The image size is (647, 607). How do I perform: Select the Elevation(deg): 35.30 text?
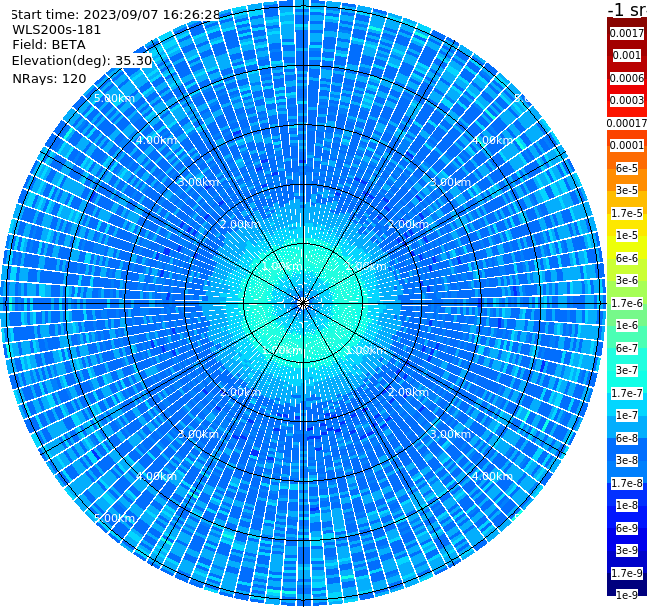pyautogui.click(x=82, y=61)
